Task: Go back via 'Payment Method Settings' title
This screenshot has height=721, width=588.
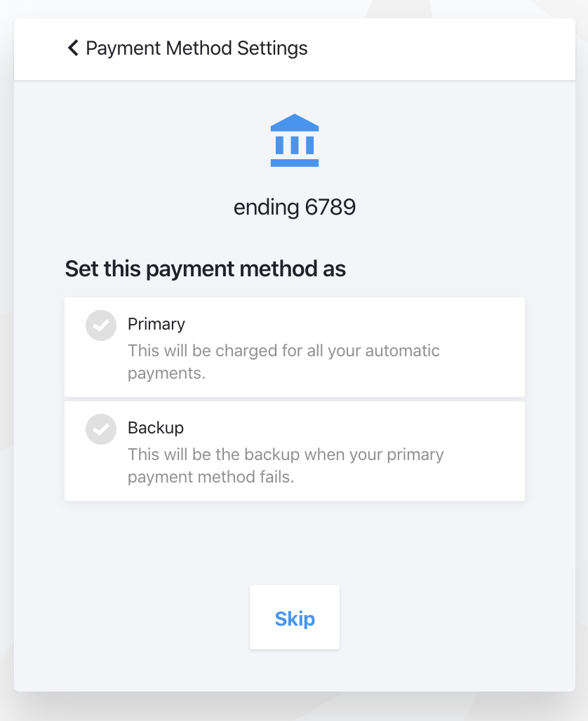Action: pos(196,48)
